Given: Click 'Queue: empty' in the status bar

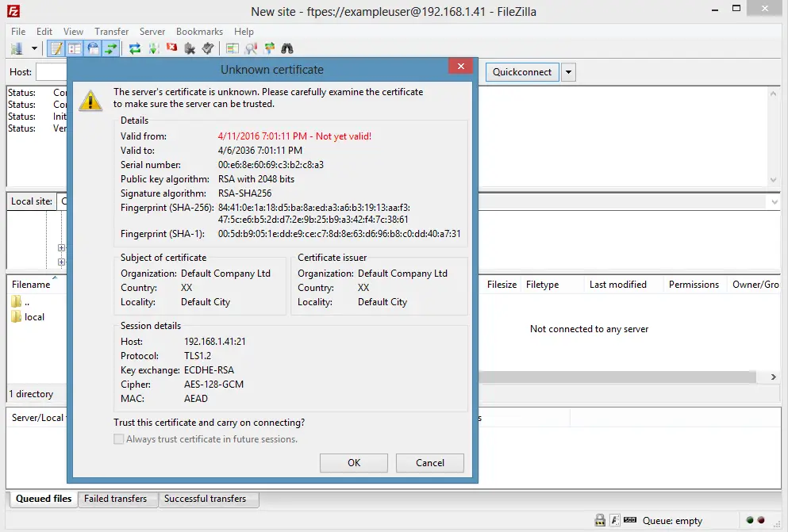Looking at the screenshot, I should (672, 521).
